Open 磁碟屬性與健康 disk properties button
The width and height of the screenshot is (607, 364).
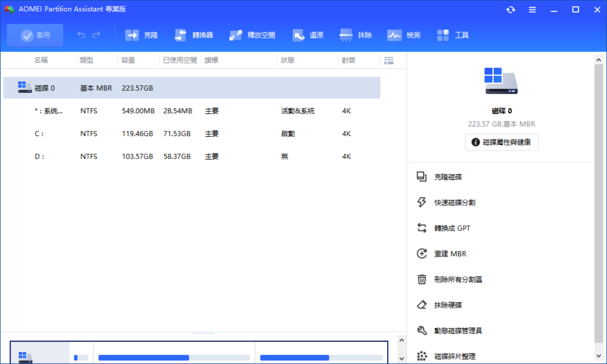click(x=501, y=142)
